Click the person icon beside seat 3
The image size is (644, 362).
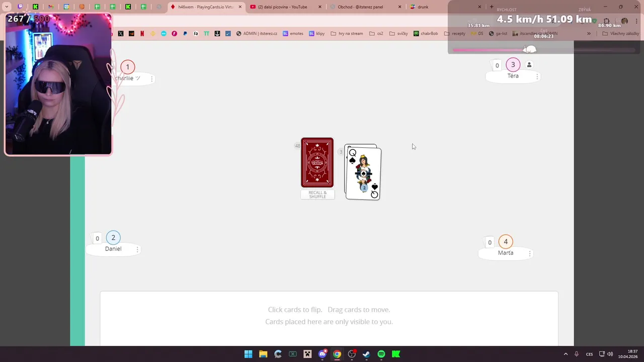(x=529, y=65)
